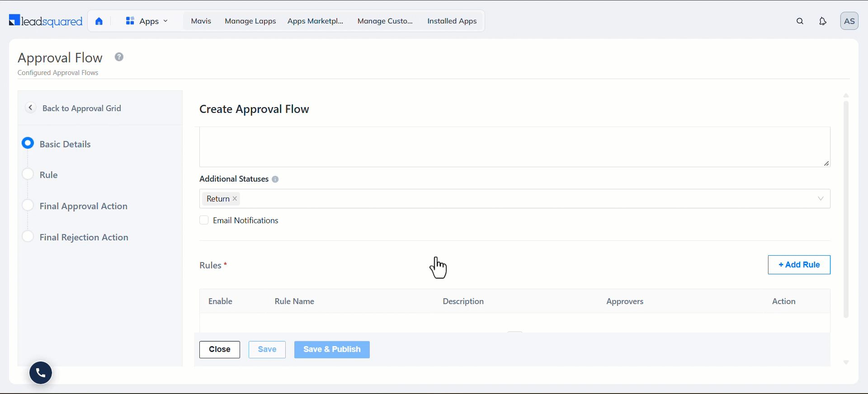Click the back chevron icon in sidebar

pos(30,108)
